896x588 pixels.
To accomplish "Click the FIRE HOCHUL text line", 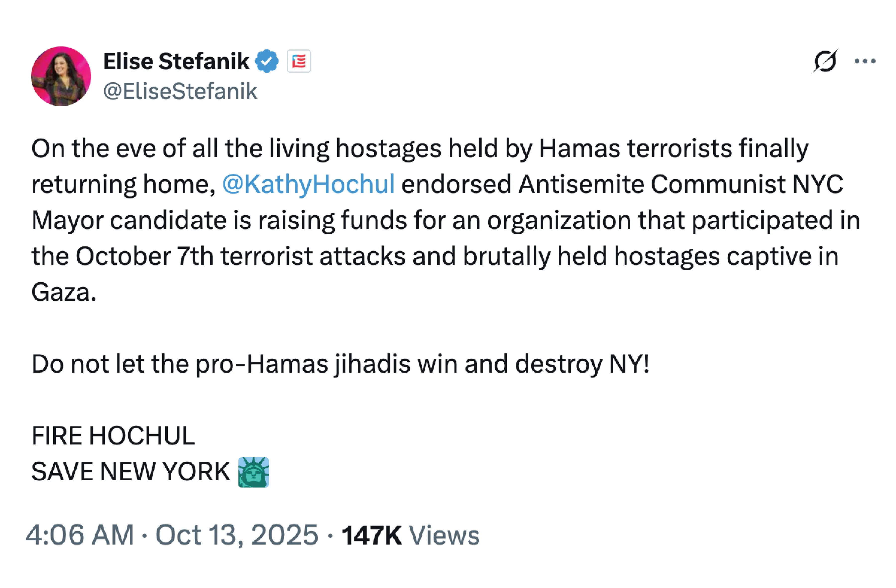I will coord(113,435).
